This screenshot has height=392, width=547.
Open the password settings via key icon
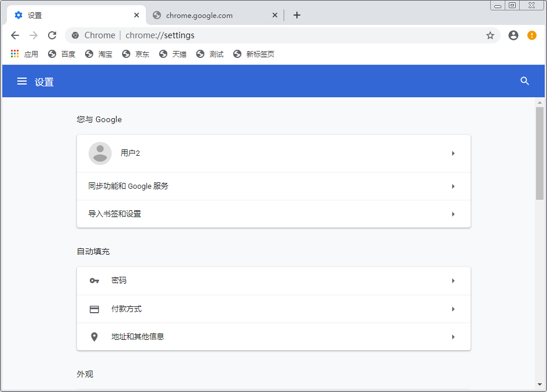94,281
